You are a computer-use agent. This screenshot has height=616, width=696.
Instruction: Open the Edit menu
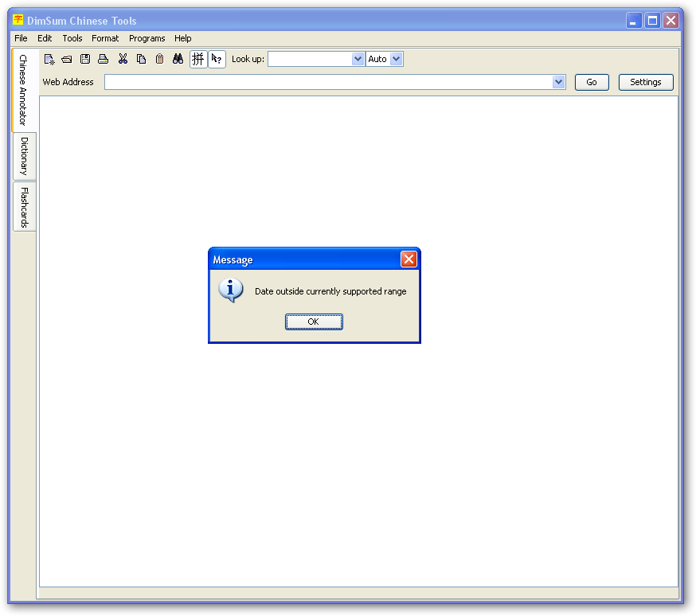[45, 38]
